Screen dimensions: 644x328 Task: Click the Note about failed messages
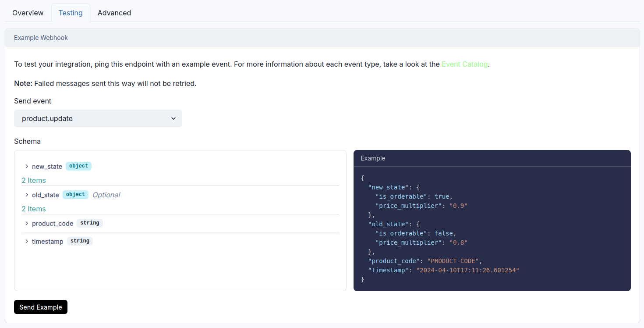click(105, 83)
